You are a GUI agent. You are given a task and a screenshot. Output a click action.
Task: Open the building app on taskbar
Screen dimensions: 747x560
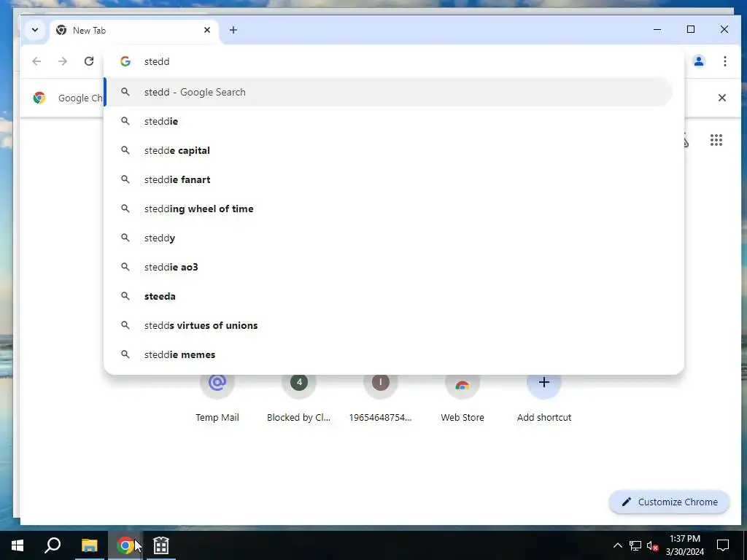[161, 545]
